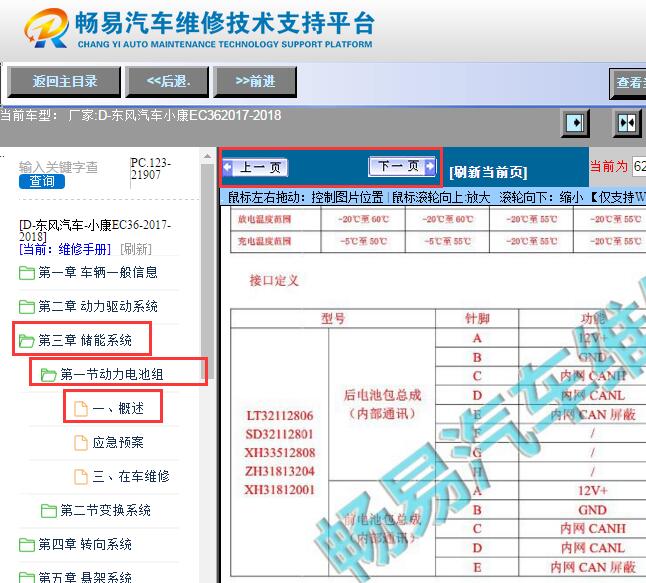Click the [刷新] link in sidebar

coord(136,249)
